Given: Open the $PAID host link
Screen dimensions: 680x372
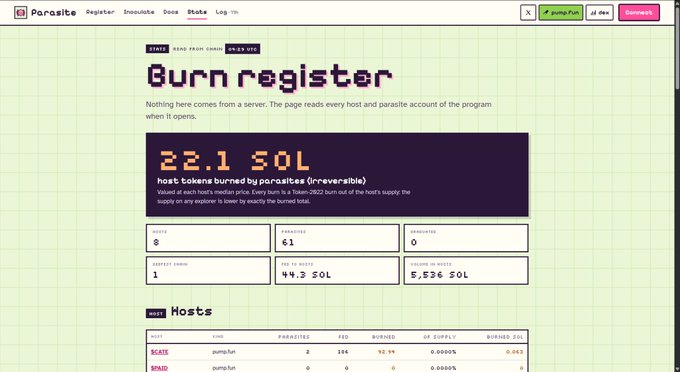Looking at the screenshot, I should click(x=159, y=368).
